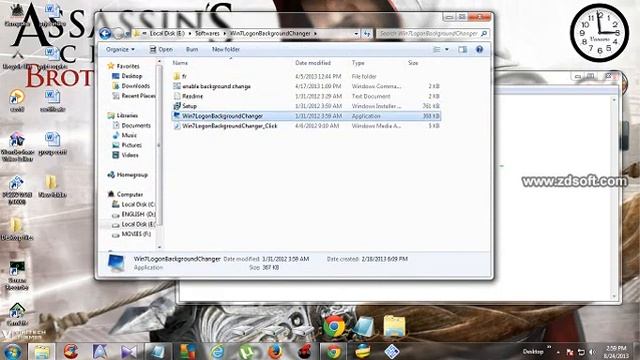Open Visual Studio from the taskbar

point(129,351)
